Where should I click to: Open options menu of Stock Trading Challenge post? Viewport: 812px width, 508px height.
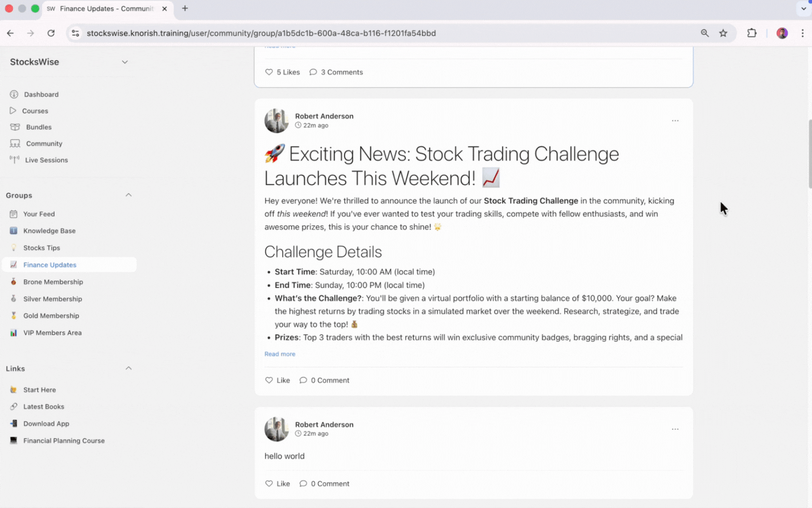pos(675,121)
